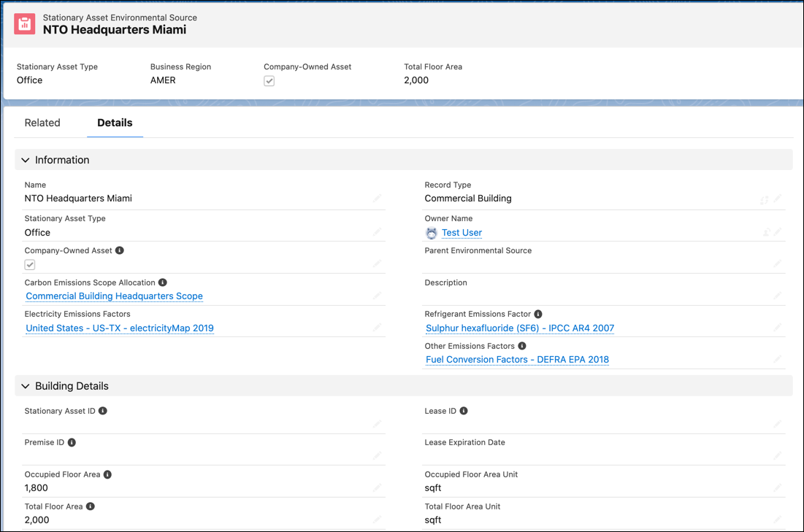Show info tooltip for Lease ID
The image size is (804, 532).
click(x=464, y=411)
